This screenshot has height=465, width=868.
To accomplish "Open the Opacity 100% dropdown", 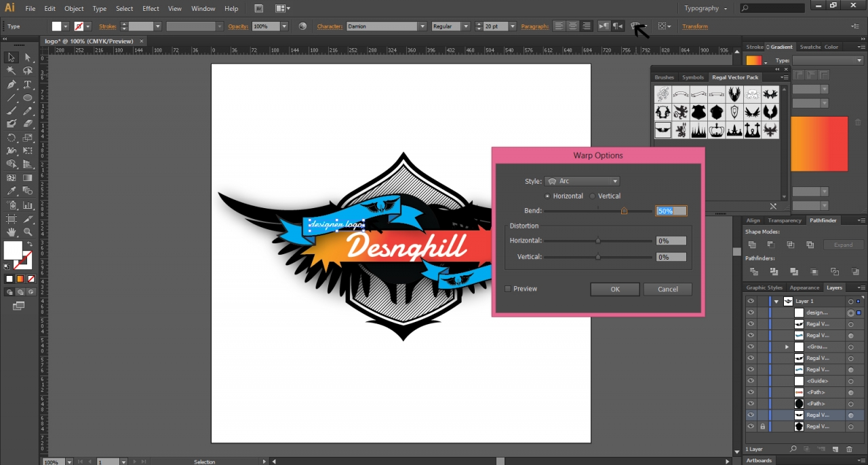I will (284, 26).
